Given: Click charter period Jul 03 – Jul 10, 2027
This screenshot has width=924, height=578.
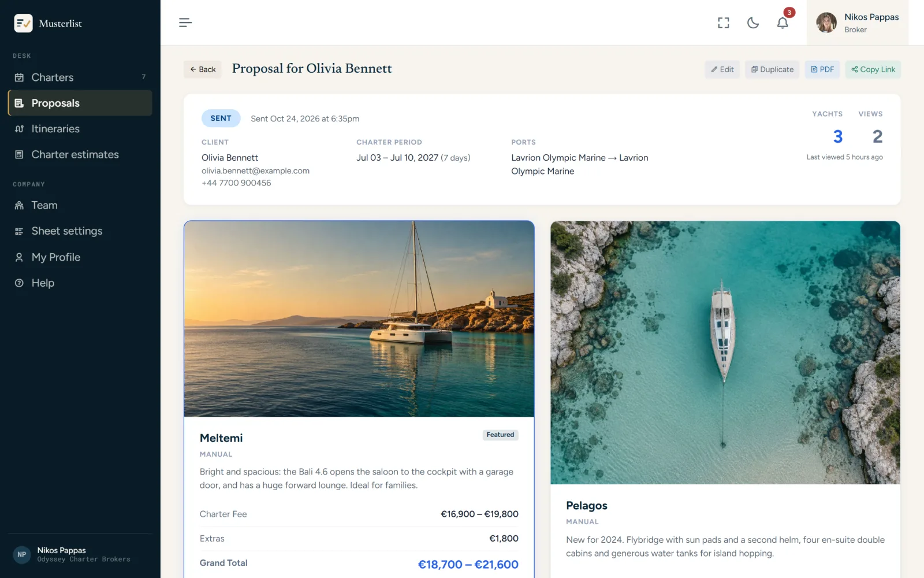Looking at the screenshot, I should tap(397, 158).
